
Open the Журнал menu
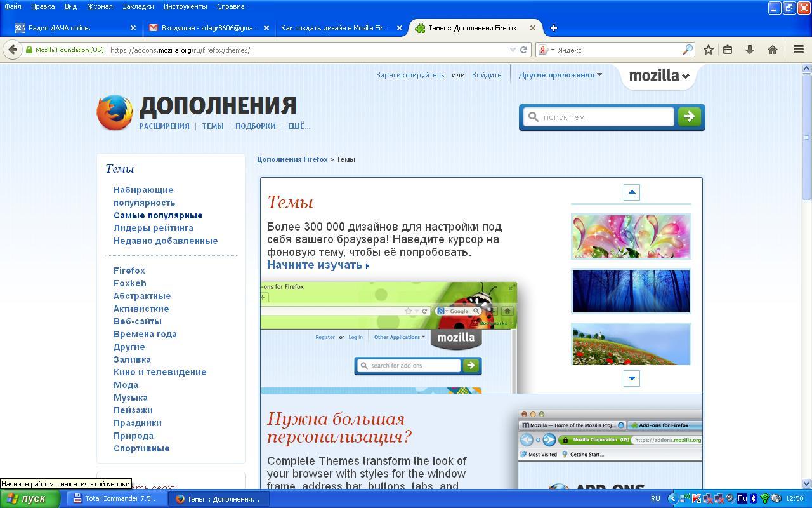click(x=100, y=6)
